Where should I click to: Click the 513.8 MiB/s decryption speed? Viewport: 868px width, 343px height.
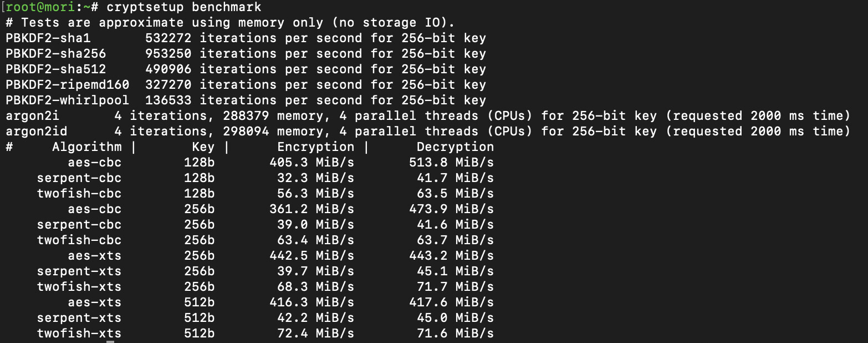click(451, 163)
